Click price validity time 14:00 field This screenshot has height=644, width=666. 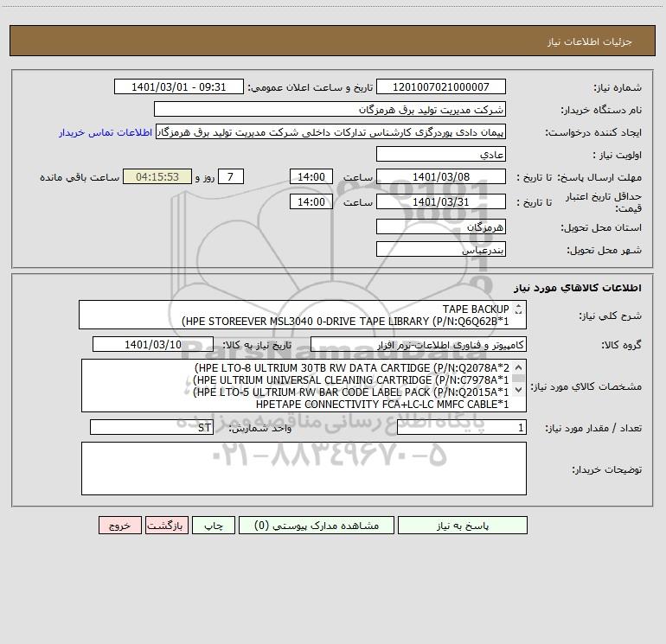[x=311, y=201]
